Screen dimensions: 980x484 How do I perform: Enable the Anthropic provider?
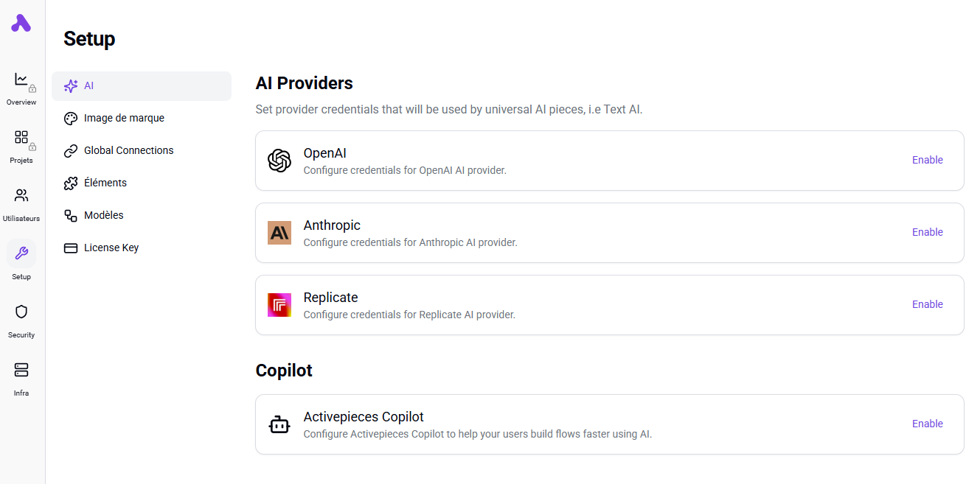tap(927, 233)
